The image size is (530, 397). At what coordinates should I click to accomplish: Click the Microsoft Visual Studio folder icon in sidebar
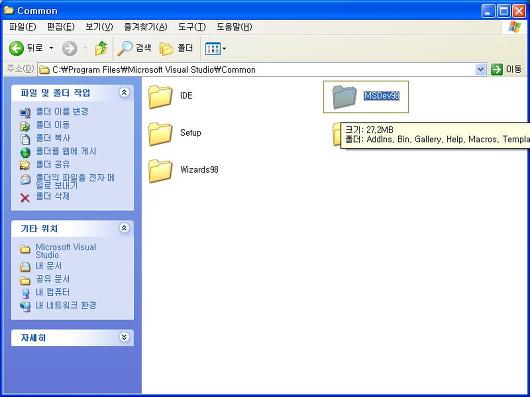click(x=25, y=250)
